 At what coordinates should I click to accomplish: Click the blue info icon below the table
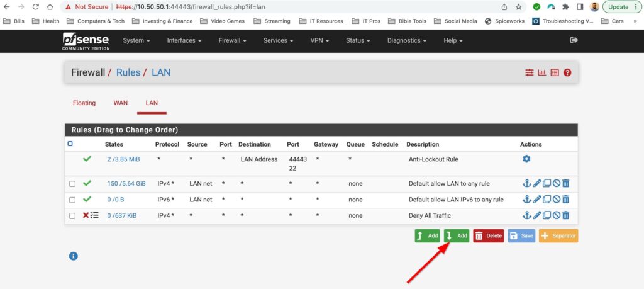(73, 256)
